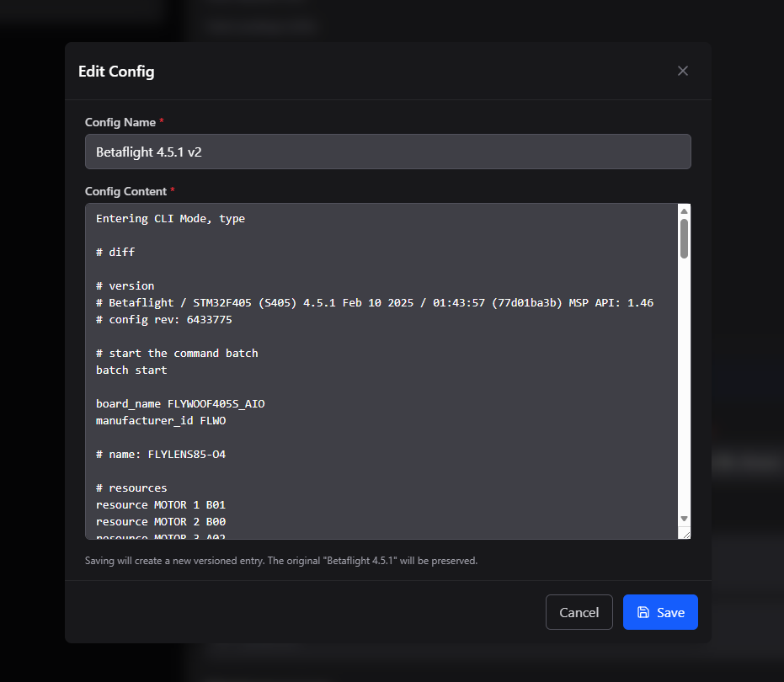This screenshot has width=784, height=682.
Task: Click the 'board_name FLYWOOF405S_AIO' line
Action: click(x=180, y=403)
